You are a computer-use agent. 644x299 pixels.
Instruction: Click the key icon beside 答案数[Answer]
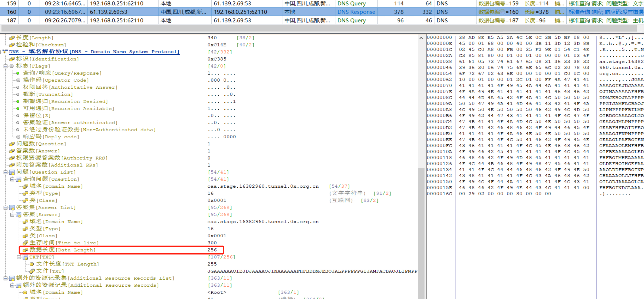[12, 151]
